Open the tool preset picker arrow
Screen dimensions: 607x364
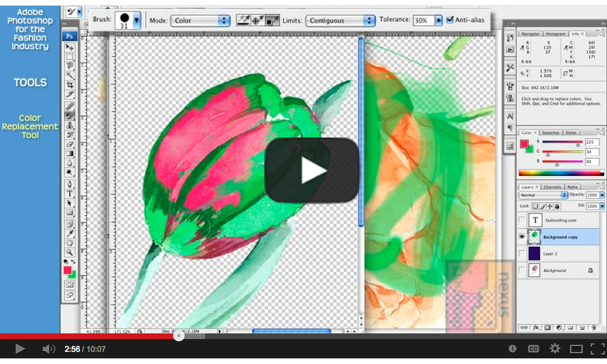(79, 12)
